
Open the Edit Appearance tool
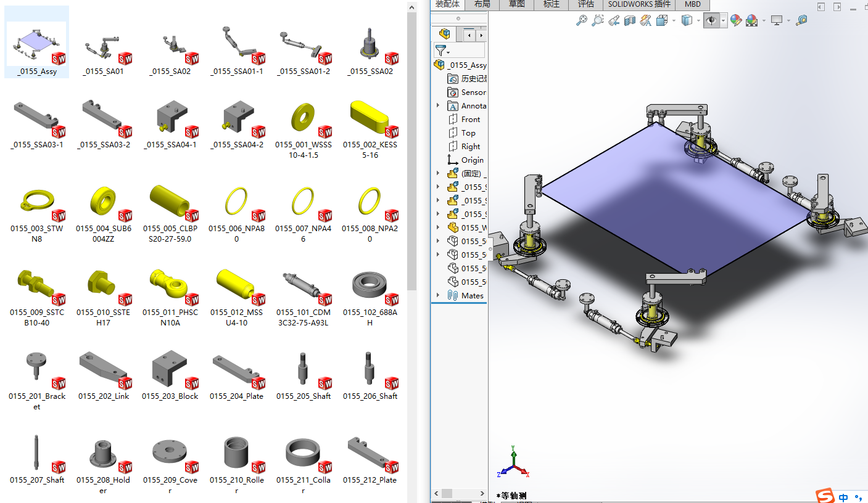pyautogui.click(x=737, y=20)
